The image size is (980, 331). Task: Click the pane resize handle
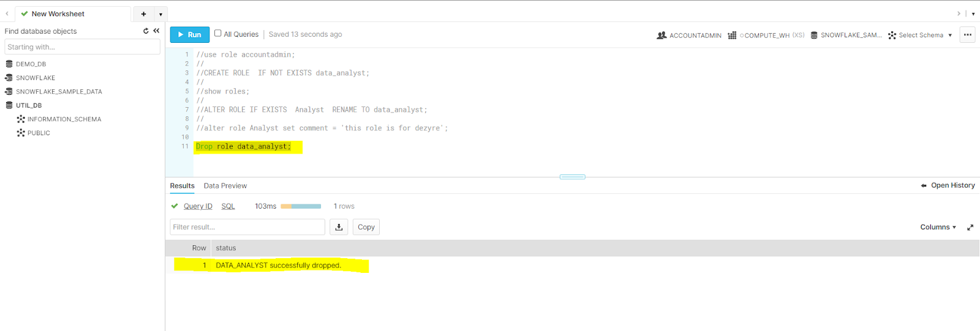tap(572, 177)
